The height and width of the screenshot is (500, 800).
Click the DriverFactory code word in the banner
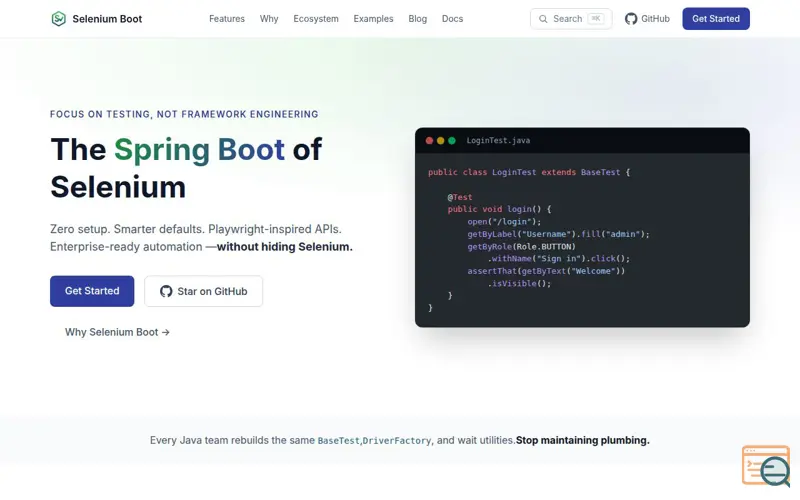click(397, 441)
